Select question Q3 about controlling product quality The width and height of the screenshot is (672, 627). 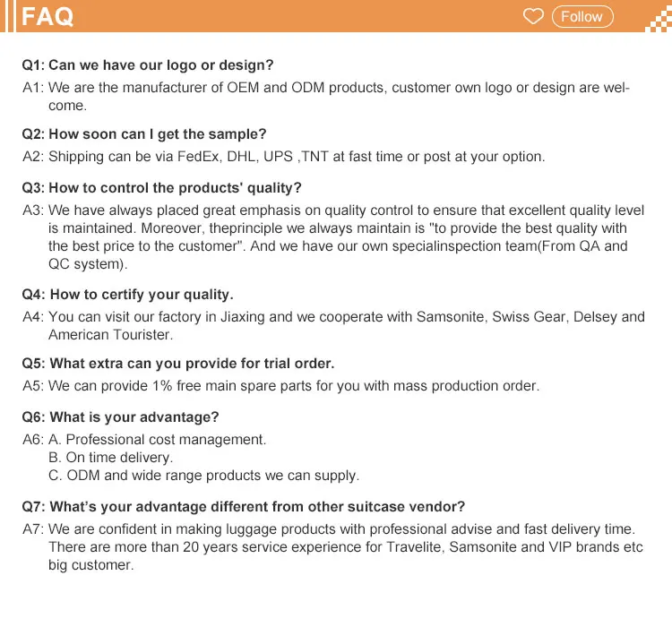click(162, 188)
